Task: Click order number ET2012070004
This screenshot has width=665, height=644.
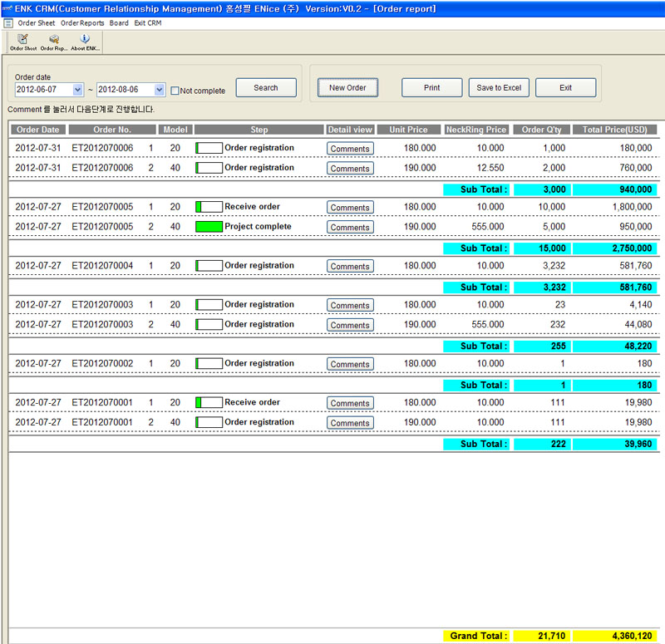Action: point(102,266)
